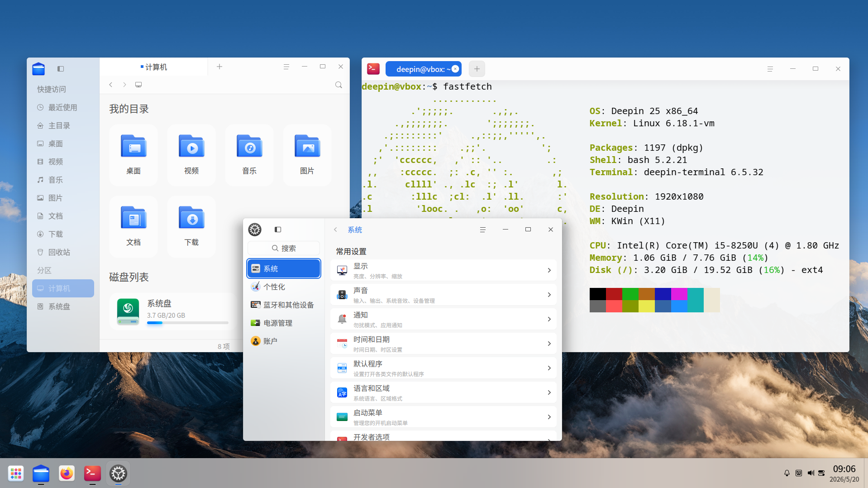Viewport: 868px width, 488px height.
Task: Open the file manager hamburger menu
Action: click(286, 67)
